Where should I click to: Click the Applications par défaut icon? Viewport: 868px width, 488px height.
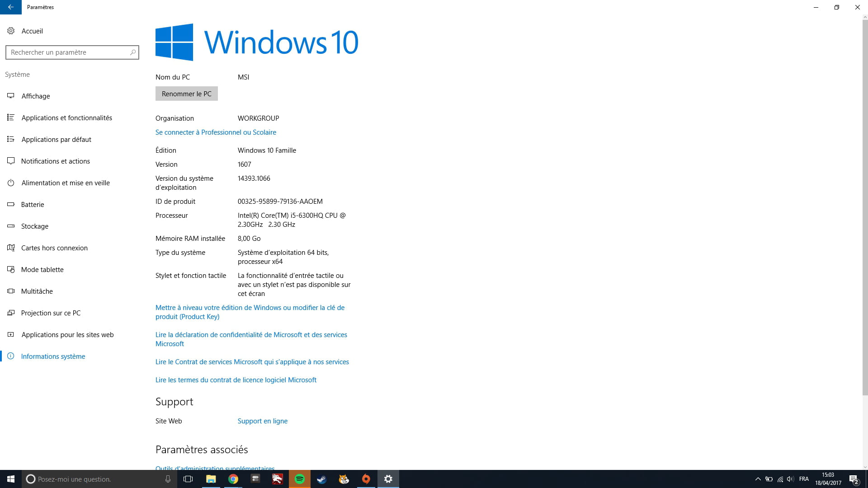coord(11,139)
